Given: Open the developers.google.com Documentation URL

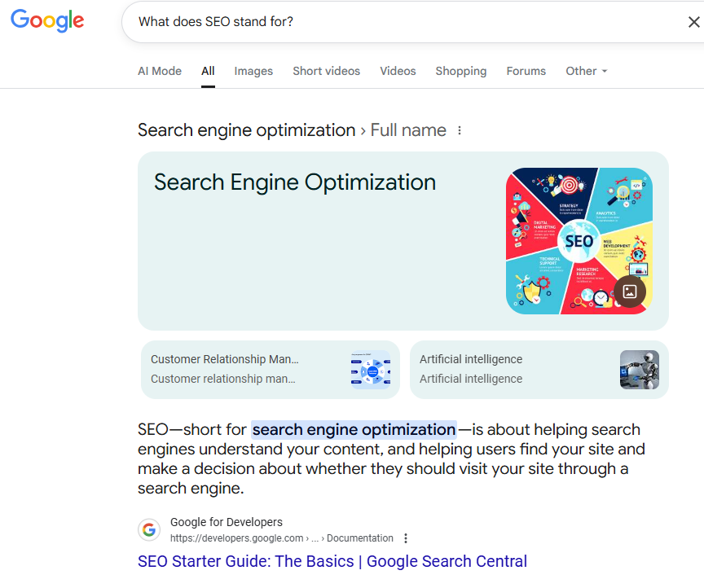Looking at the screenshot, I should coord(281,538).
